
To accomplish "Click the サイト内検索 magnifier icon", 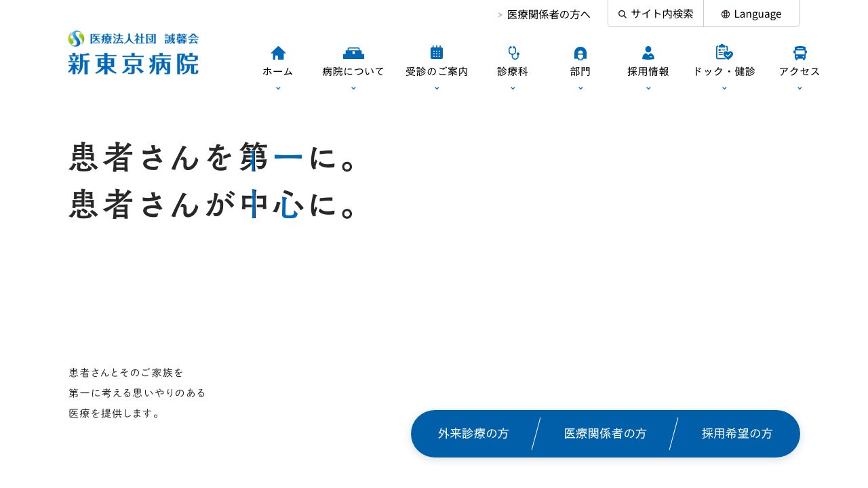I will [x=623, y=14].
